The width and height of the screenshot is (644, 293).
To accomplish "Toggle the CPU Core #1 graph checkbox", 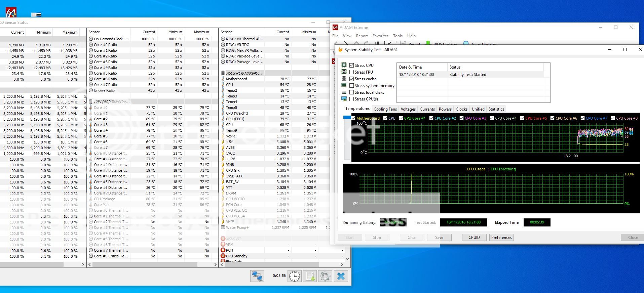I will [x=401, y=118].
